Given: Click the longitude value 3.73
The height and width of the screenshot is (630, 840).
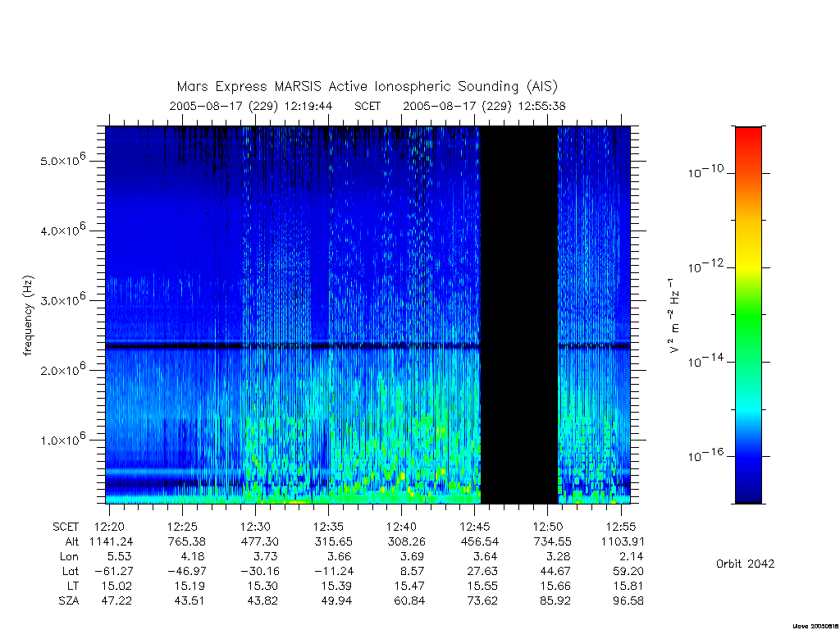Looking at the screenshot, I should click(x=266, y=557).
